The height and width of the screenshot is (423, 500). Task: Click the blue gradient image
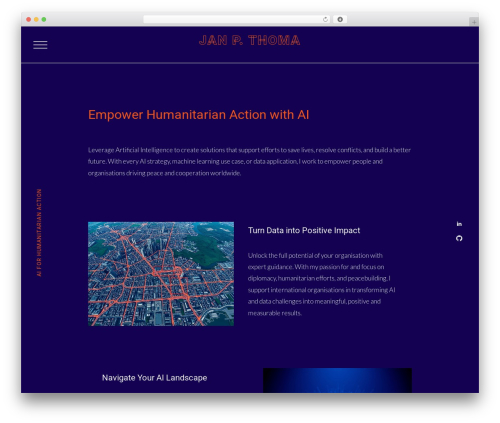(x=337, y=380)
